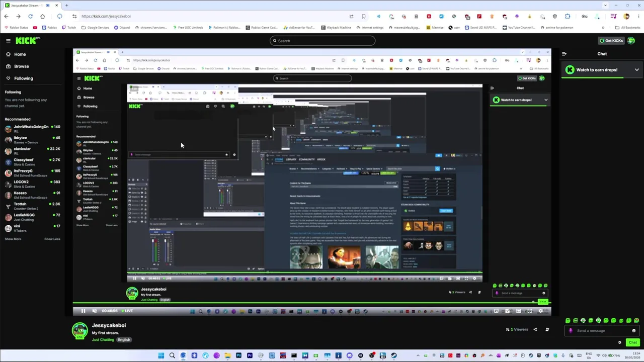Click Show More under Recommended

pos(13,239)
